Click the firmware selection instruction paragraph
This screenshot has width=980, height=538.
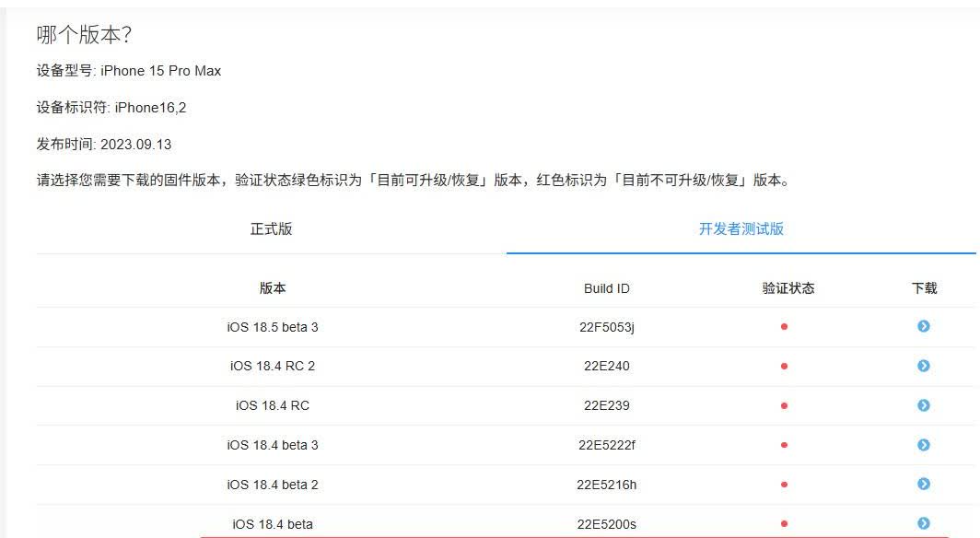coord(414,180)
